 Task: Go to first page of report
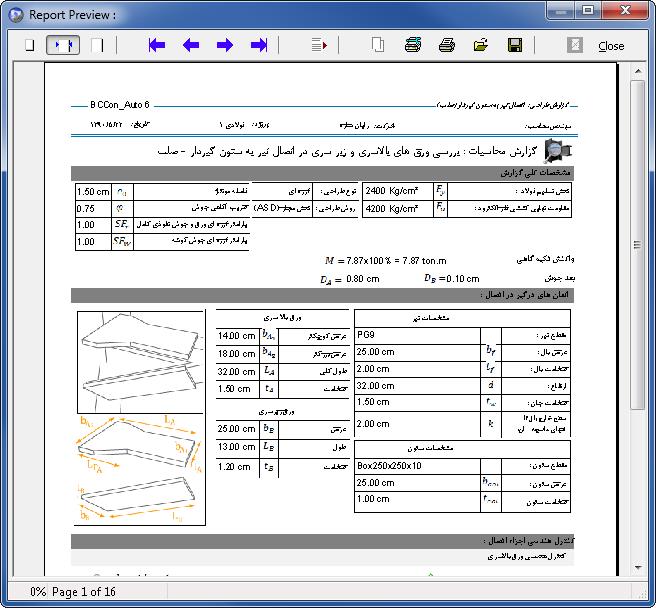tap(156, 45)
